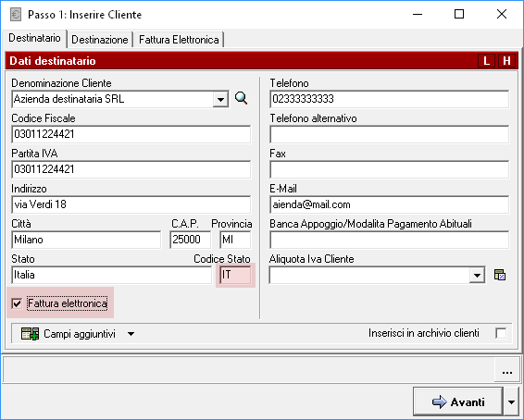
Task: Open the VAT rate table icon
Action: click(x=500, y=275)
